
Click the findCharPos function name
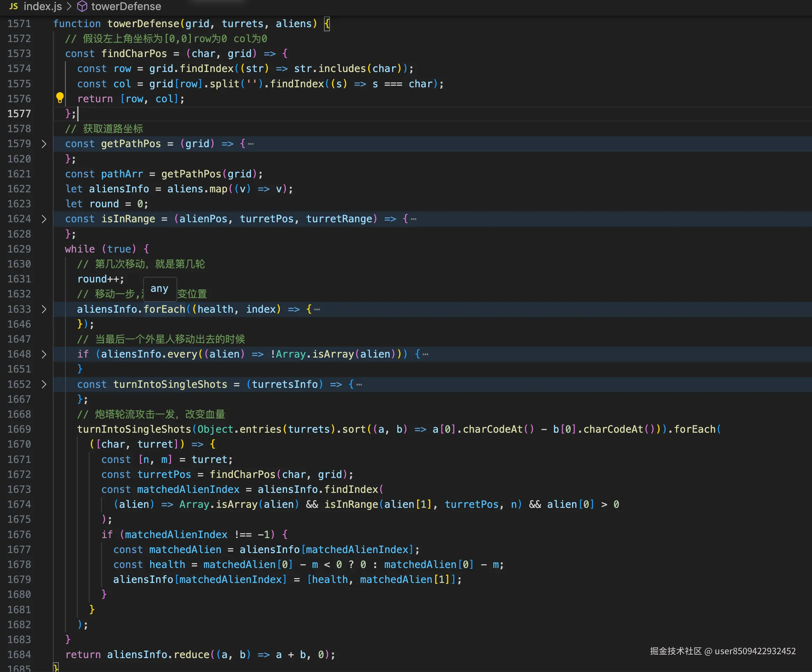coord(134,53)
